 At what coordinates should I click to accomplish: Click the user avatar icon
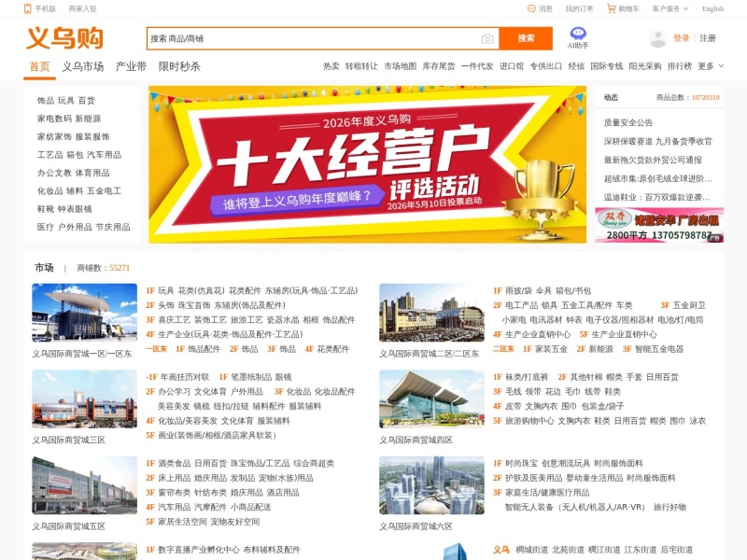658,38
